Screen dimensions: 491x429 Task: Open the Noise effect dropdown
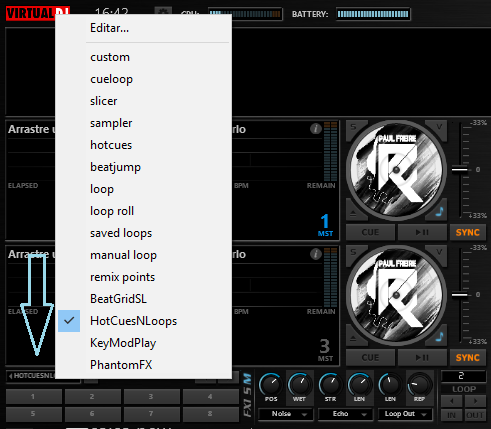pyautogui.click(x=286, y=414)
